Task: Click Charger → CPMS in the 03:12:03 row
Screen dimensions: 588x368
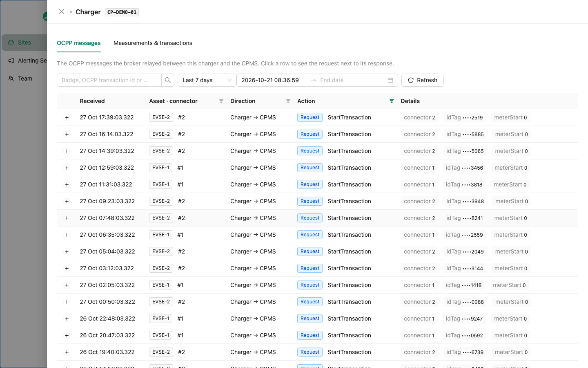Action: pyautogui.click(x=253, y=268)
